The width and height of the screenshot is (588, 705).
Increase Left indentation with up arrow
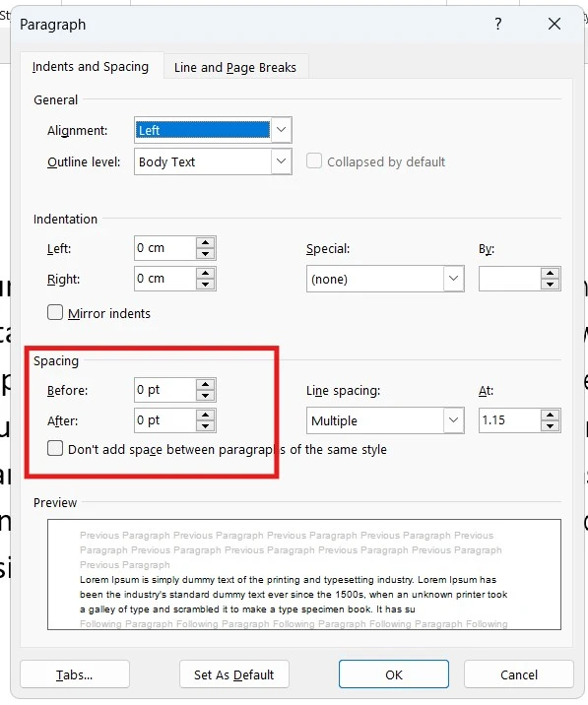(206, 243)
